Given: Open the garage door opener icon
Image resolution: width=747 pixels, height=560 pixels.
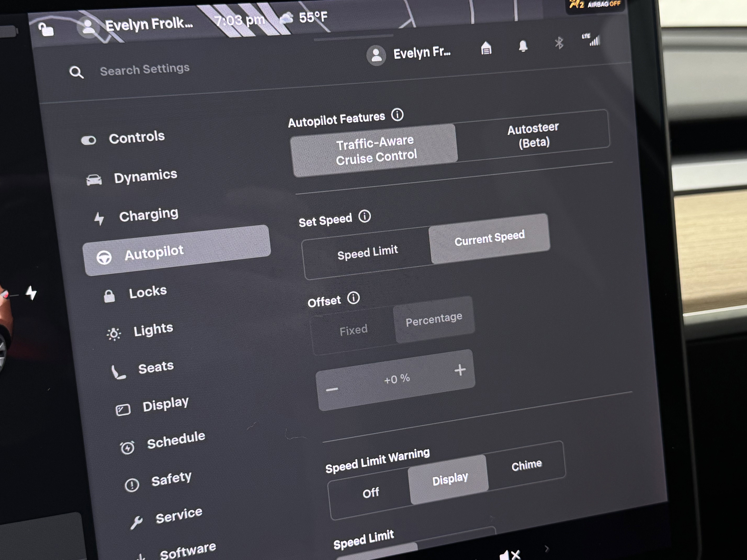Looking at the screenshot, I should pos(486,48).
